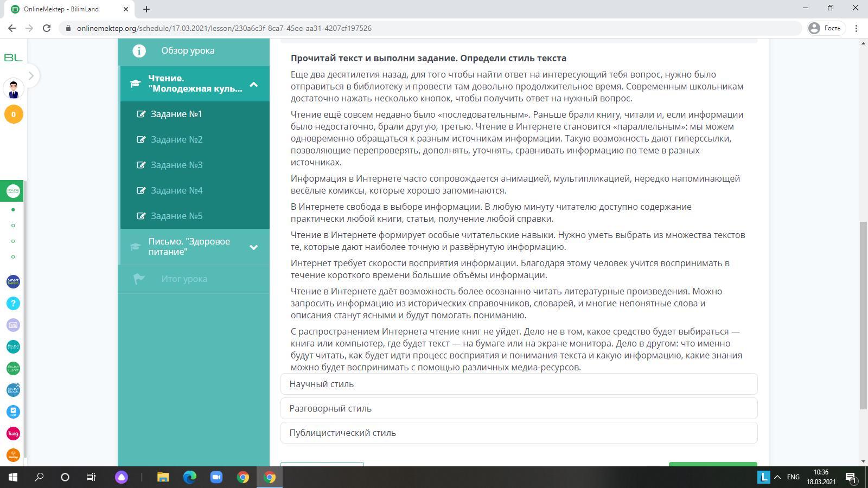Open the Online Mektep sidebar icon

(13, 191)
